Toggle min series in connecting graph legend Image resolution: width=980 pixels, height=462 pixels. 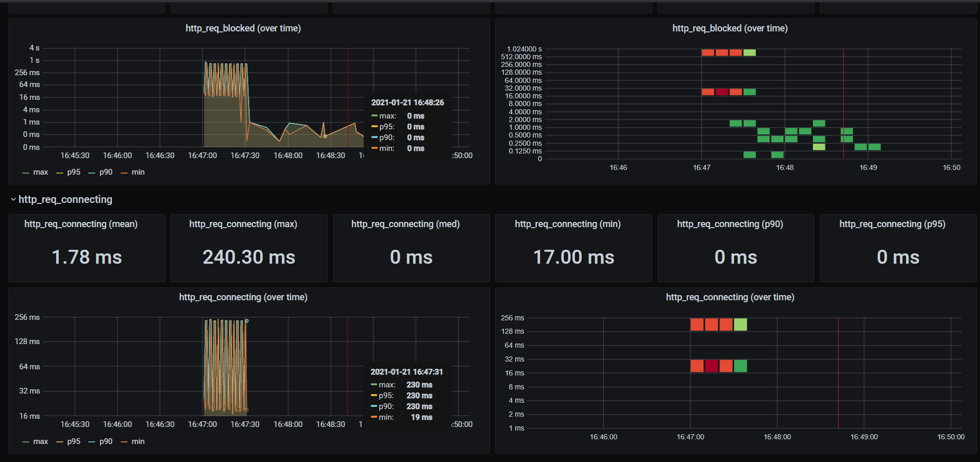point(138,441)
